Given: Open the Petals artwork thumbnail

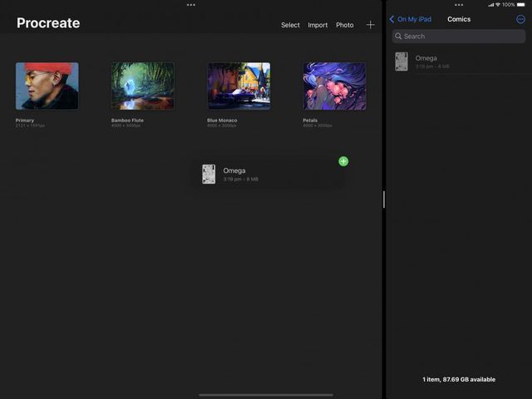Looking at the screenshot, I should (x=334, y=86).
